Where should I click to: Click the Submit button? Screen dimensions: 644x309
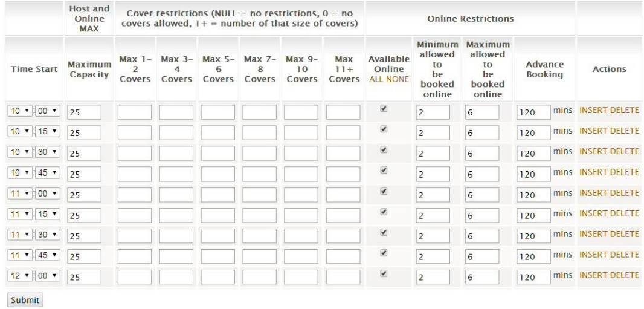(x=25, y=300)
